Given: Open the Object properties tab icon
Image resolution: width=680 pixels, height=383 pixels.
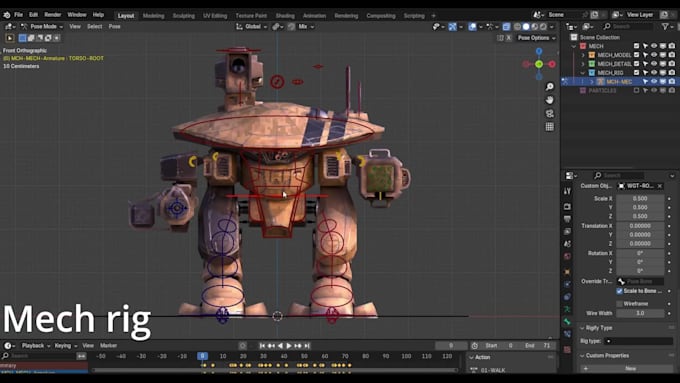Looking at the screenshot, I should (x=567, y=272).
